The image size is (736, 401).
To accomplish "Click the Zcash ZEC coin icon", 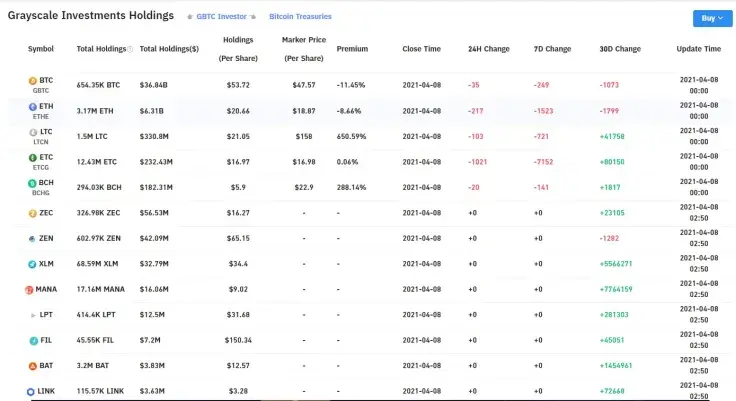I will pyautogui.click(x=32, y=213).
